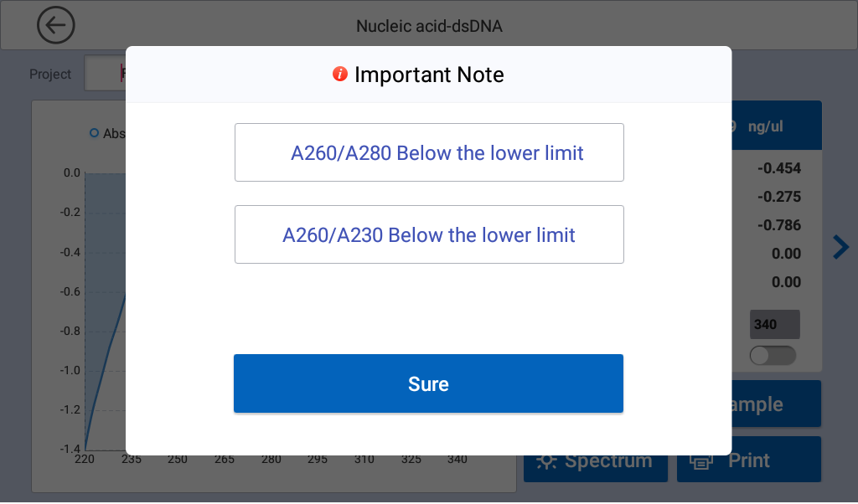
Task: Toggle the switch below the 340 field
Action: [773, 356]
